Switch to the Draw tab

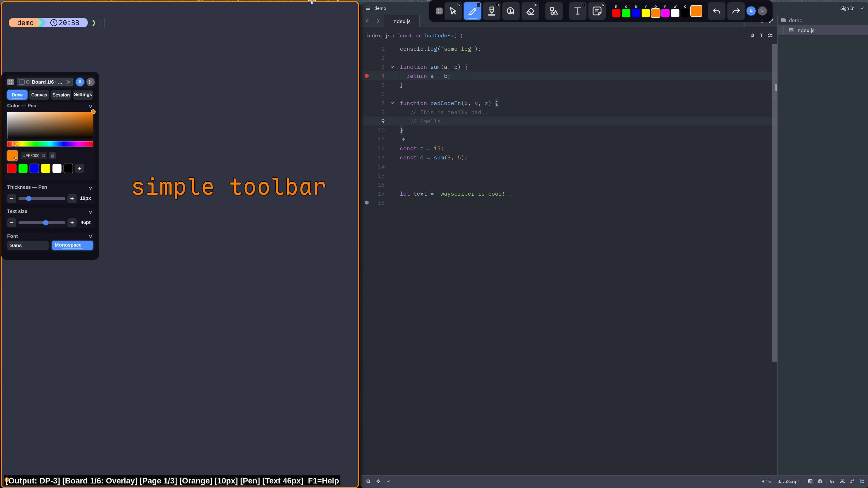pyautogui.click(x=17, y=95)
